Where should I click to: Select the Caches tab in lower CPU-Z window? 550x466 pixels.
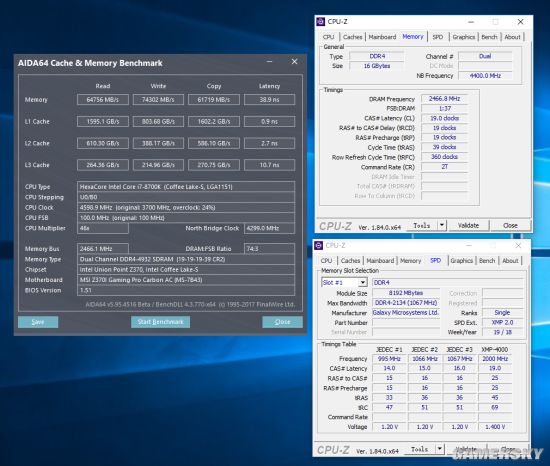tap(350, 261)
